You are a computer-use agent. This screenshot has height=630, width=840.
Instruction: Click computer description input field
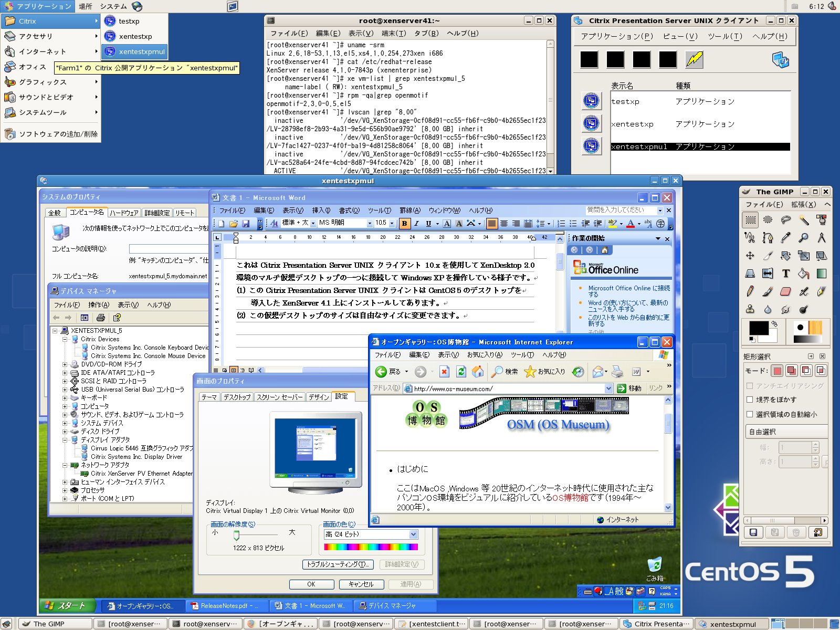(x=169, y=248)
